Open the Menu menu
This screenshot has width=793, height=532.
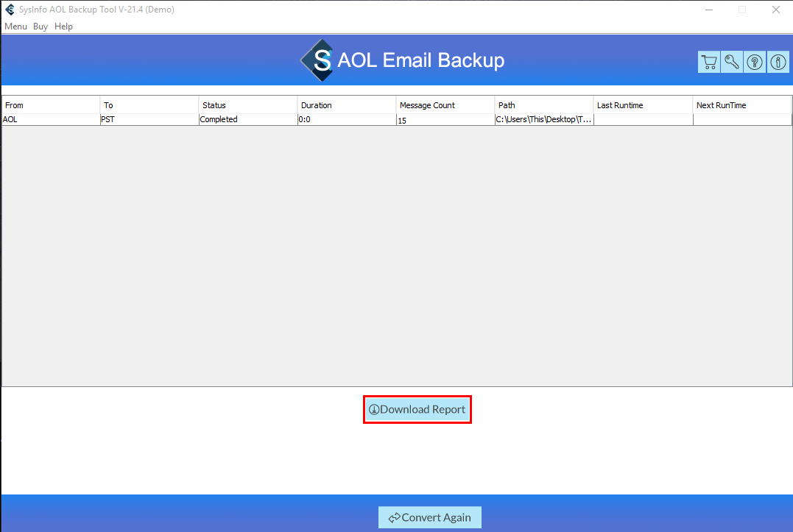click(x=15, y=26)
